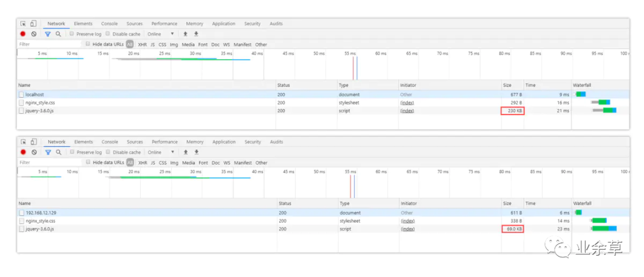Open Performance tab in lower DevTools

click(x=165, y=142)
